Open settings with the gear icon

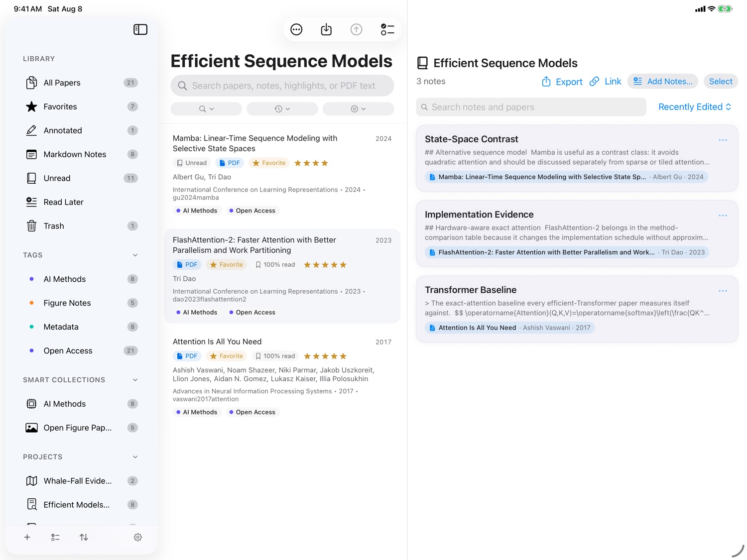click(138, 537)
